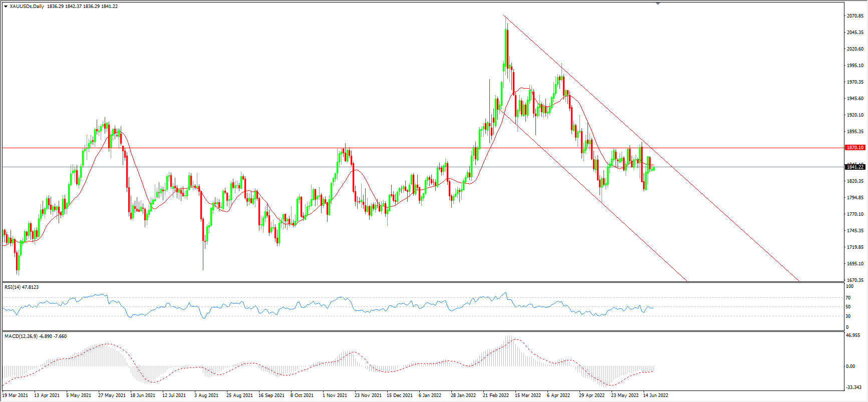Select the red 1870.10 price level tag
The width and height of the screenshot is (868, 402).
[854, 148]
